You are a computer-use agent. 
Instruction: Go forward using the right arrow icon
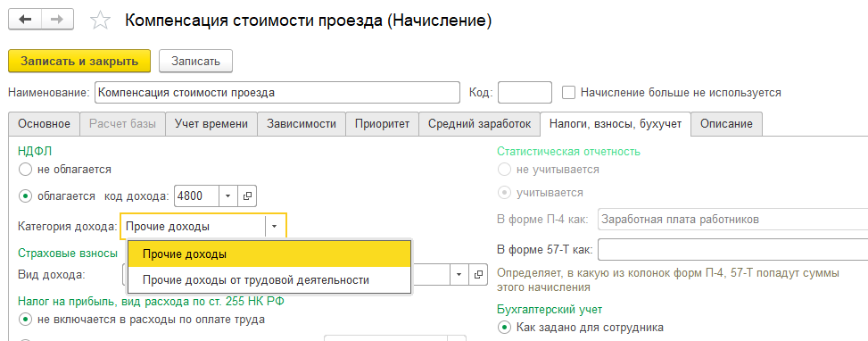pyautogui.click(x=58, y=20)
